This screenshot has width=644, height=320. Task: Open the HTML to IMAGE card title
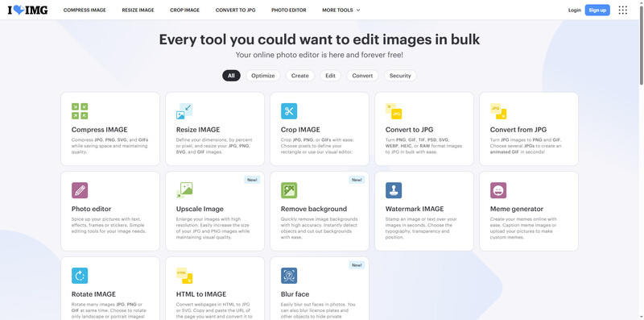[x=201, y=294]
